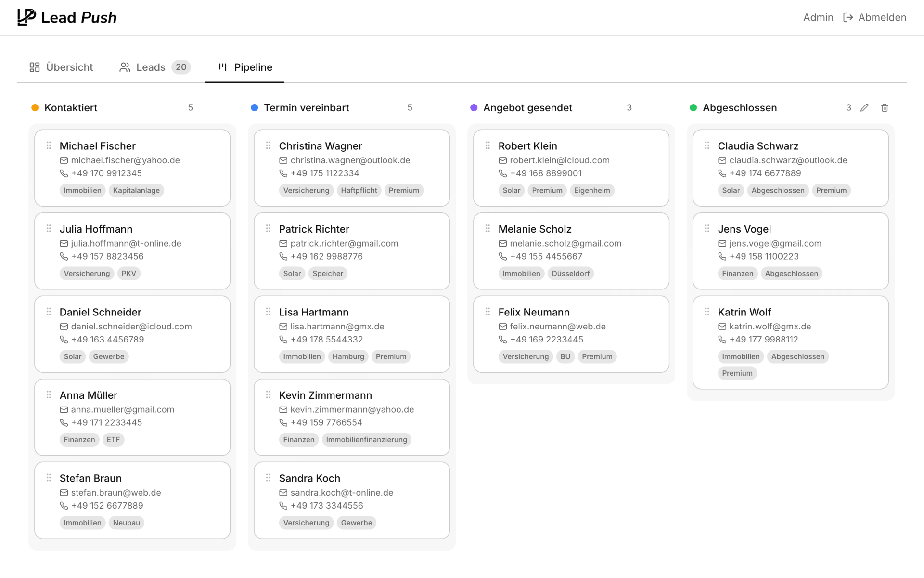The height and width of the screenshot is (578, 924).
Task: Open the Übersicht tab
Action: click(x=61, y=67)
